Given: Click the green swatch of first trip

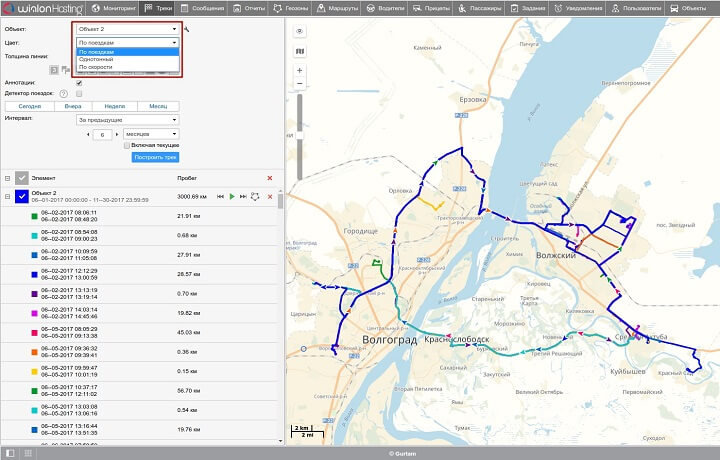Looking at the screenshot, I should 34,216.
